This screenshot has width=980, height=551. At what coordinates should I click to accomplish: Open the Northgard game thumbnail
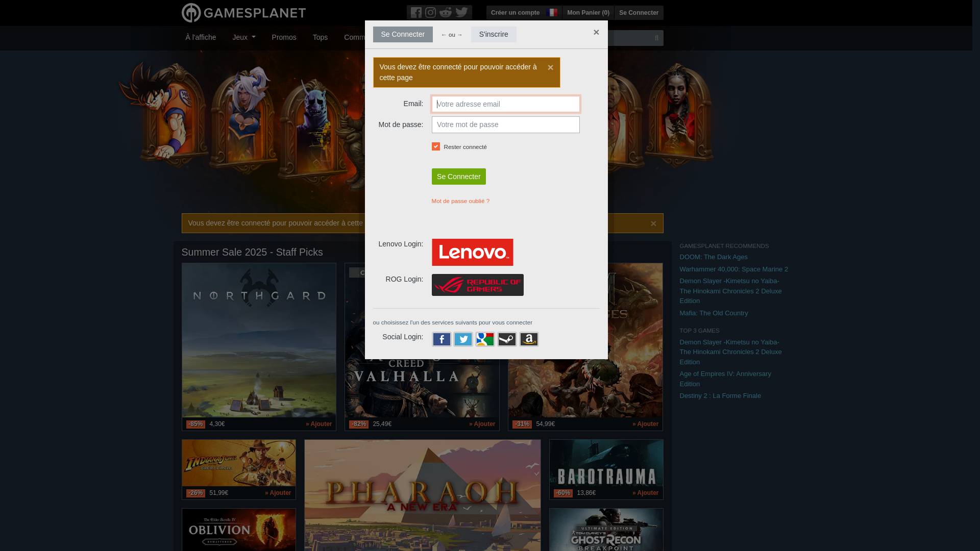259,340
